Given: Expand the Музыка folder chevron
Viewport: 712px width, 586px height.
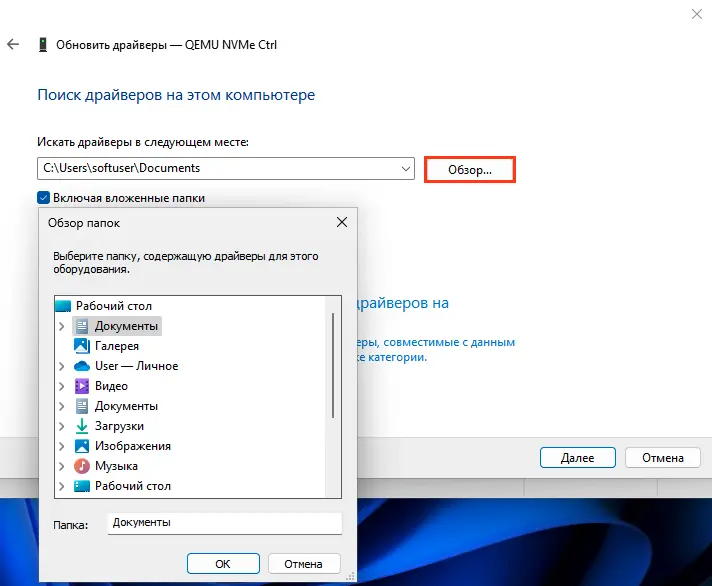Looking at the screenshot, I should (62, 466).
